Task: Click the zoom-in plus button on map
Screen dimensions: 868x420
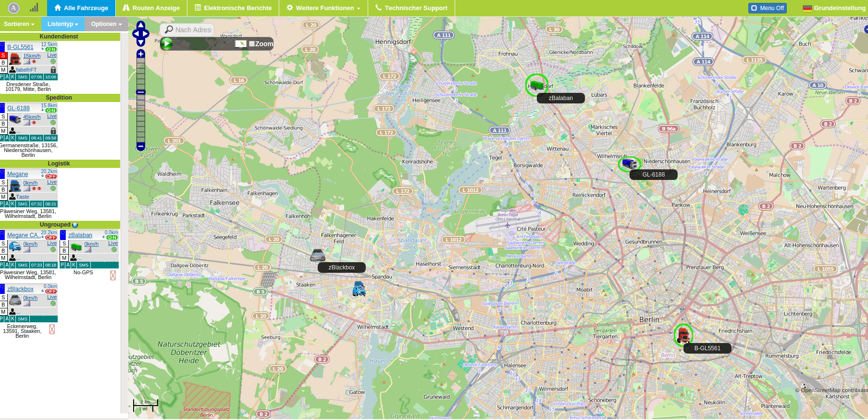Action: click(141, 54)
